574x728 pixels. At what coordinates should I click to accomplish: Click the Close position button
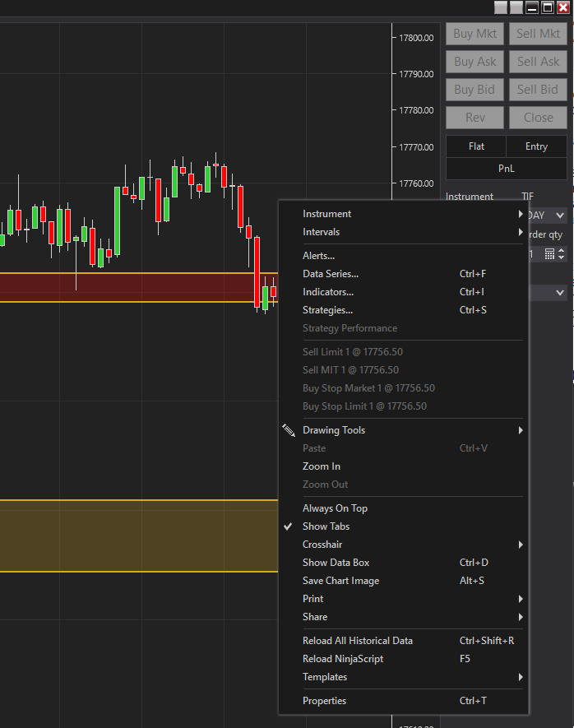coord(538,118)
